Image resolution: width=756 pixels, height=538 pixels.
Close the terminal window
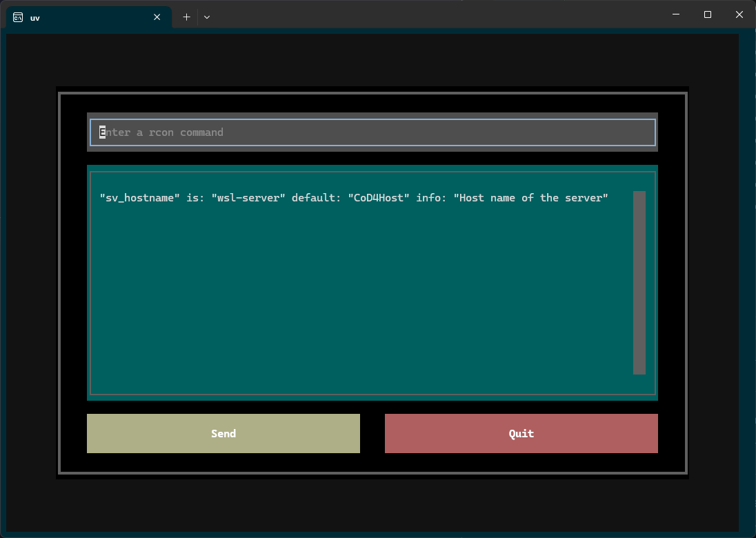(739, 14)
